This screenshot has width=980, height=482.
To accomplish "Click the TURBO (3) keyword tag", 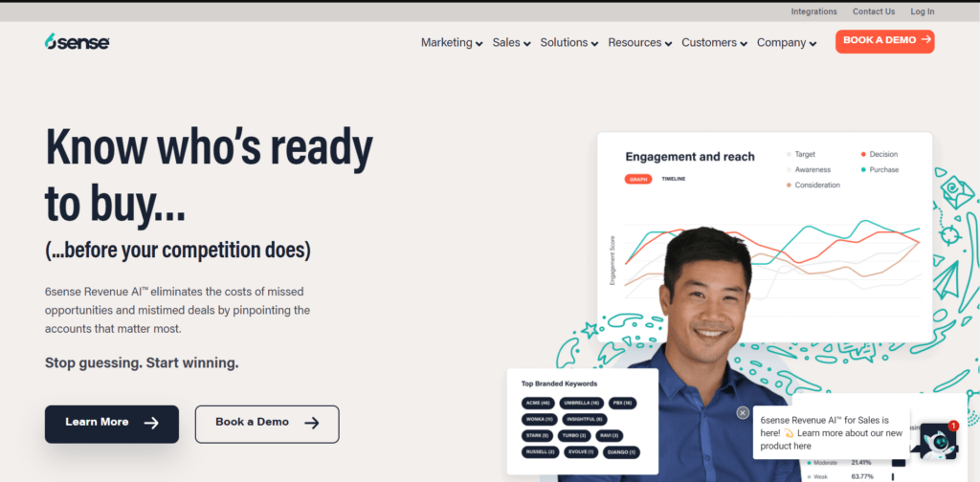I will pos(574,436).
